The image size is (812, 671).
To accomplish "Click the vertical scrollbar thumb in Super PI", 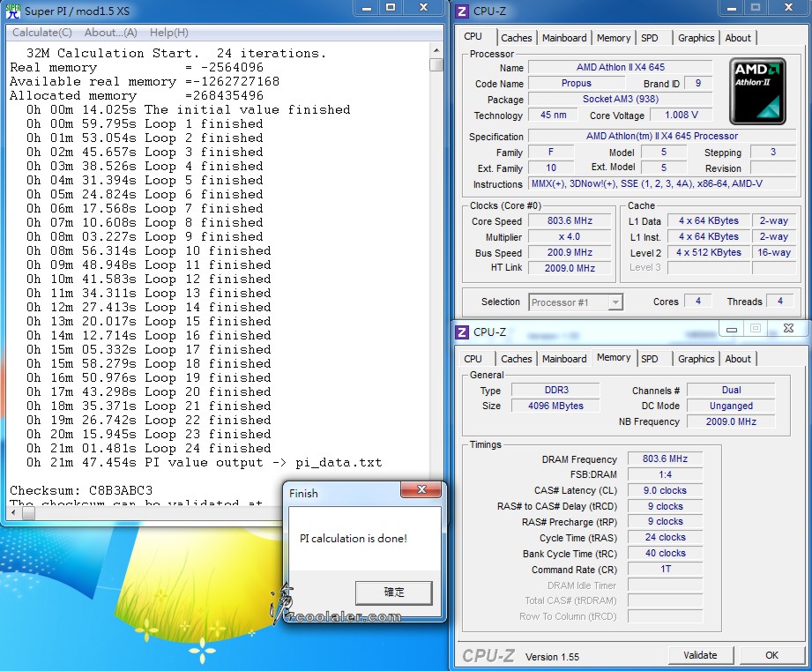I will pos(436,64).
